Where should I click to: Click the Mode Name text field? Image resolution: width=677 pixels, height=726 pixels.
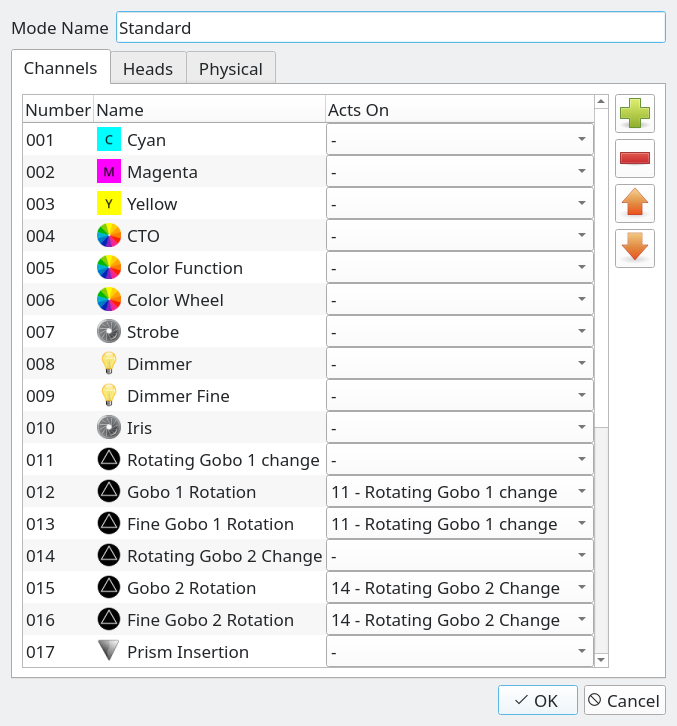pos(391,28)
